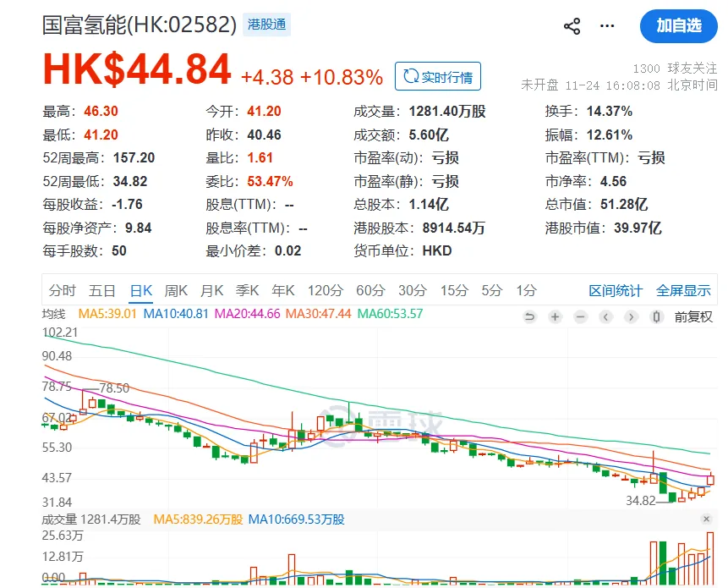Open 全屏显示 fullscreen view

(x=683, y=291)
